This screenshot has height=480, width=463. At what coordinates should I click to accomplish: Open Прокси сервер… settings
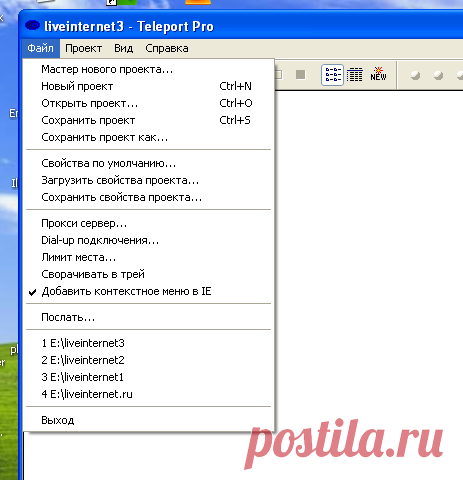149,223
